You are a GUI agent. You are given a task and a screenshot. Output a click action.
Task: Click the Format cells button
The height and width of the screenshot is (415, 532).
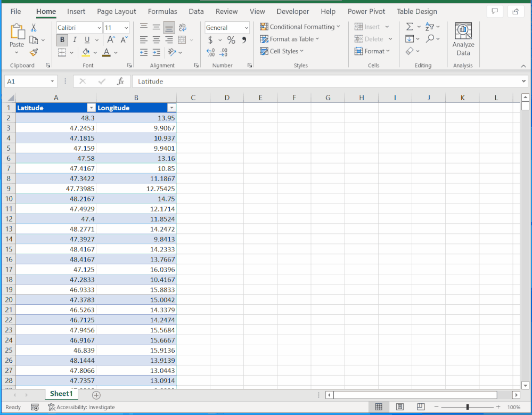tap(372, 51)
